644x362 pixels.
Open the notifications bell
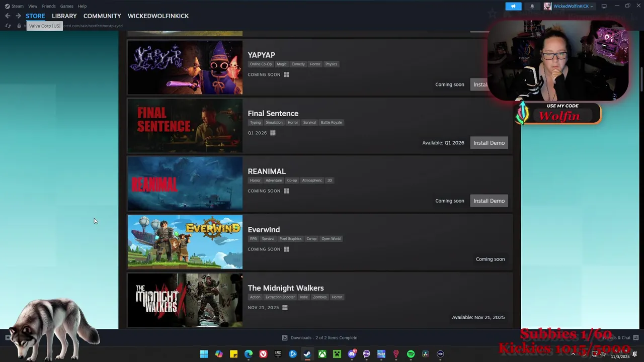[532, 6]
